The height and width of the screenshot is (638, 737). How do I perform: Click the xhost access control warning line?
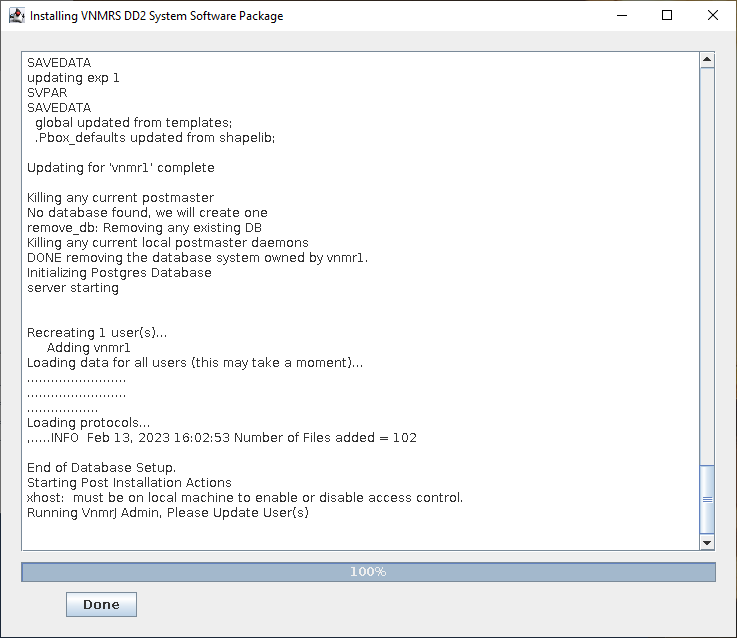coord(245,498)
